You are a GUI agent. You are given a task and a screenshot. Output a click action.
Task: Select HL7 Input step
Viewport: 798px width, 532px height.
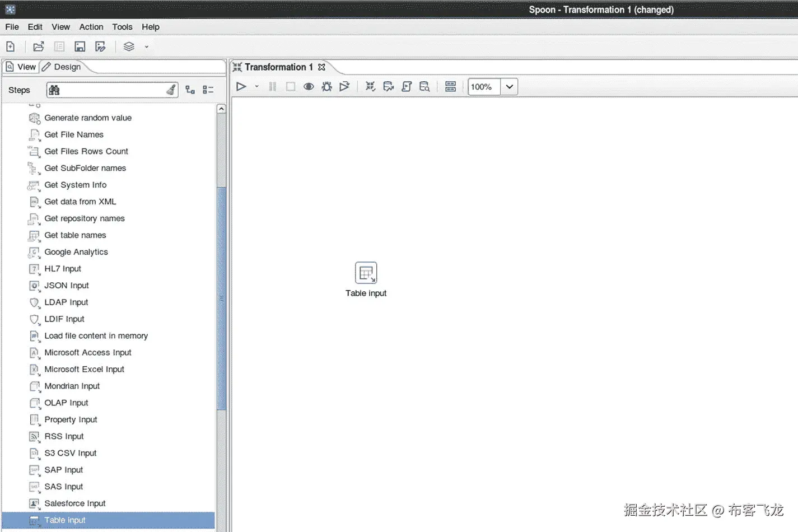tap(63, 269)
